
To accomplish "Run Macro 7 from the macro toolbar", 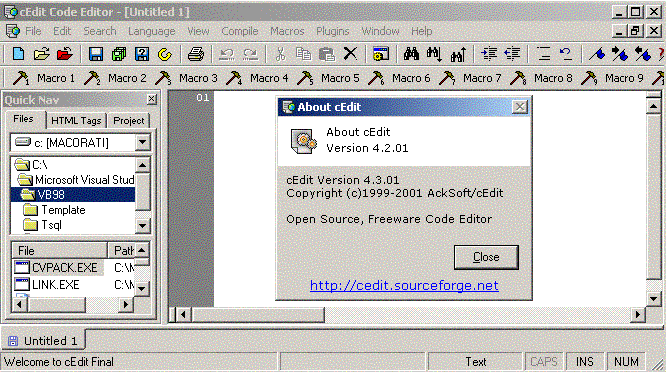I will pyautogui.click(x=470, y=78).
